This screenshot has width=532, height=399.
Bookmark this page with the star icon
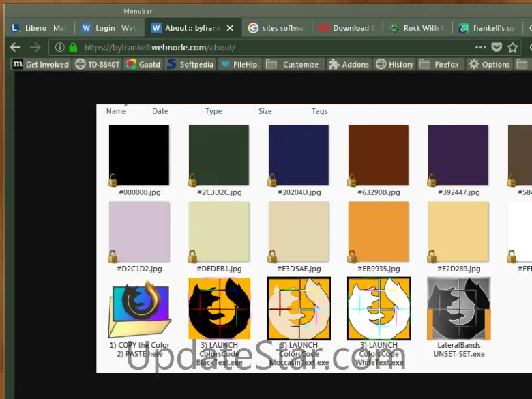pos(513,47)
